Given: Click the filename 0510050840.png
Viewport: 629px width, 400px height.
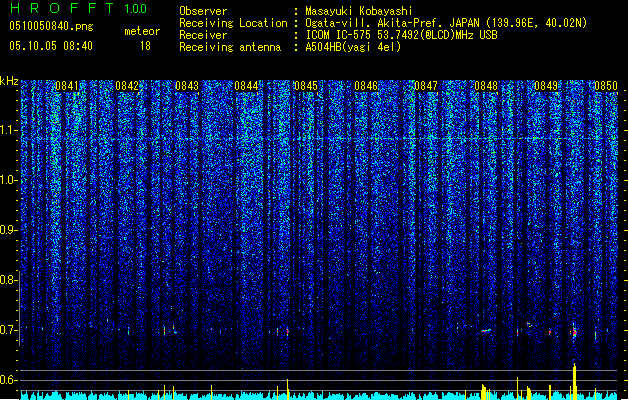Looking at the screenshot, I should pyautogui.click(x=51, y=26).
